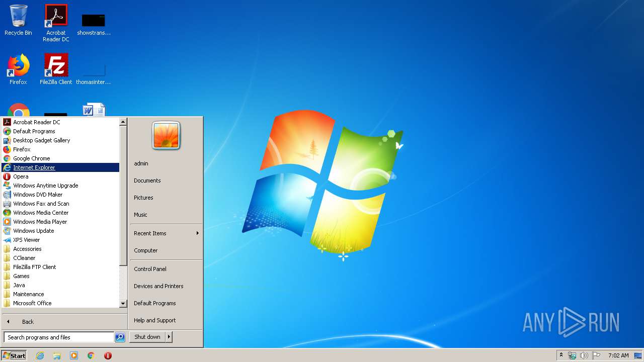Click Windows Media Player taskbar icon
Screen dimensions: 644x362
pos(74,355)
